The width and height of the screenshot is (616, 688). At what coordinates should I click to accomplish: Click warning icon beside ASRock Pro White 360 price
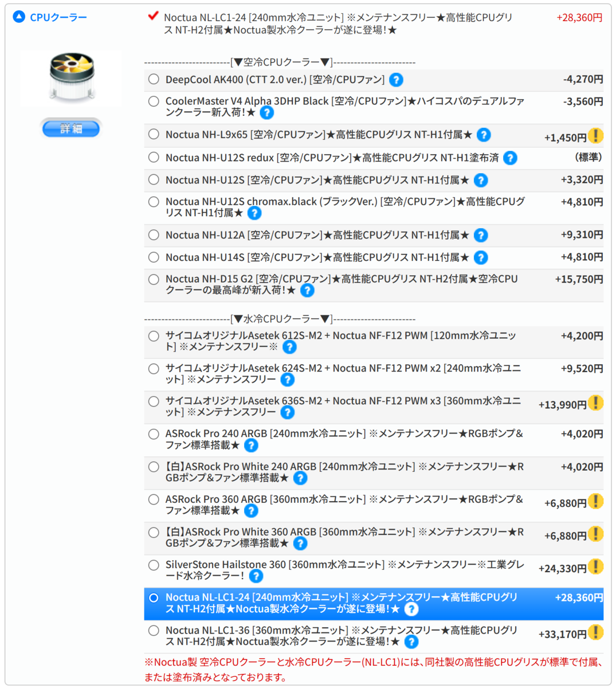pyautogui.click(x=596, y=534)
